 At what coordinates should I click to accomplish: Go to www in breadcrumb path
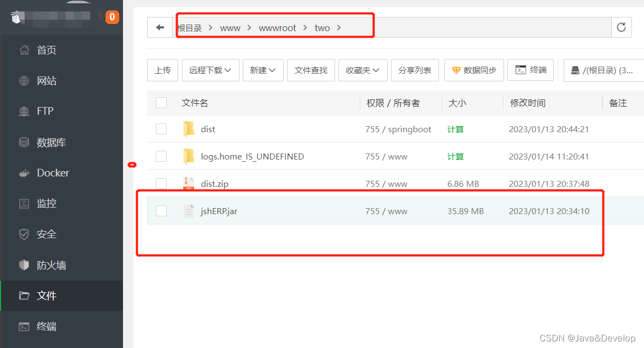pyautogui.click(x=230, y=28)
